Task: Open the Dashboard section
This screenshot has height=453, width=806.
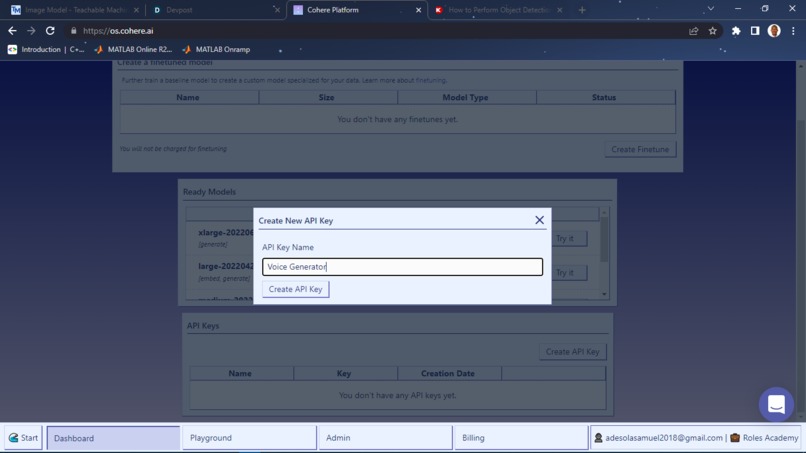Action: click(114, 438)
